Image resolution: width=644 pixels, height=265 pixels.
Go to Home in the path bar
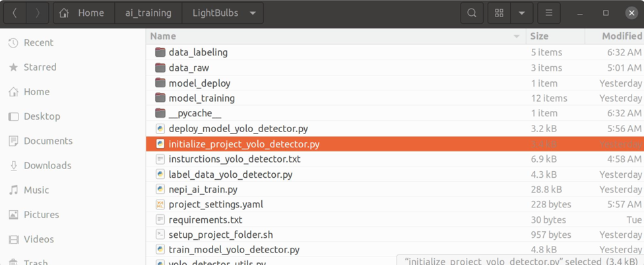point(83,13)
